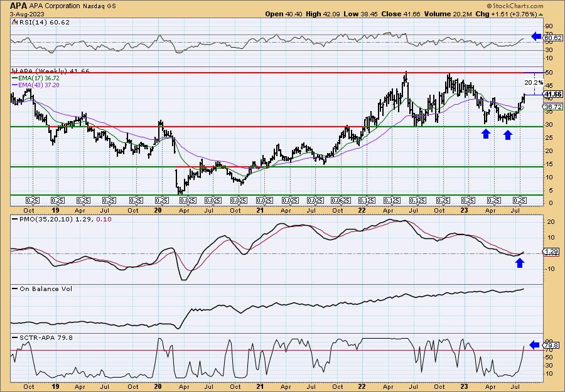Select the chart date '3-Aug-2023'
Viewport: 565px width, 392px height.
click(x=28, y=14)
